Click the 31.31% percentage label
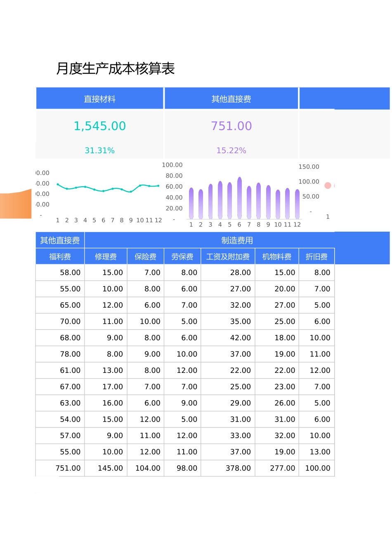 coord(99,150)
